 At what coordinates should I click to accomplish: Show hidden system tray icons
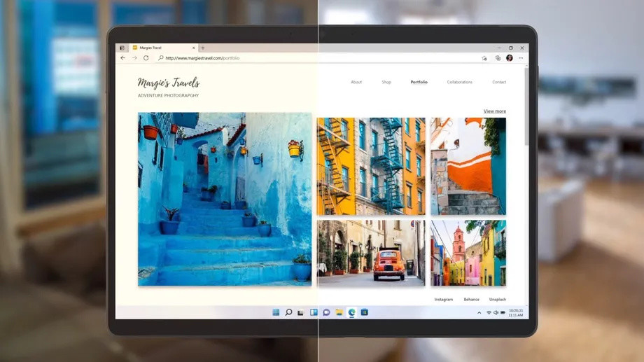[479, 313]
